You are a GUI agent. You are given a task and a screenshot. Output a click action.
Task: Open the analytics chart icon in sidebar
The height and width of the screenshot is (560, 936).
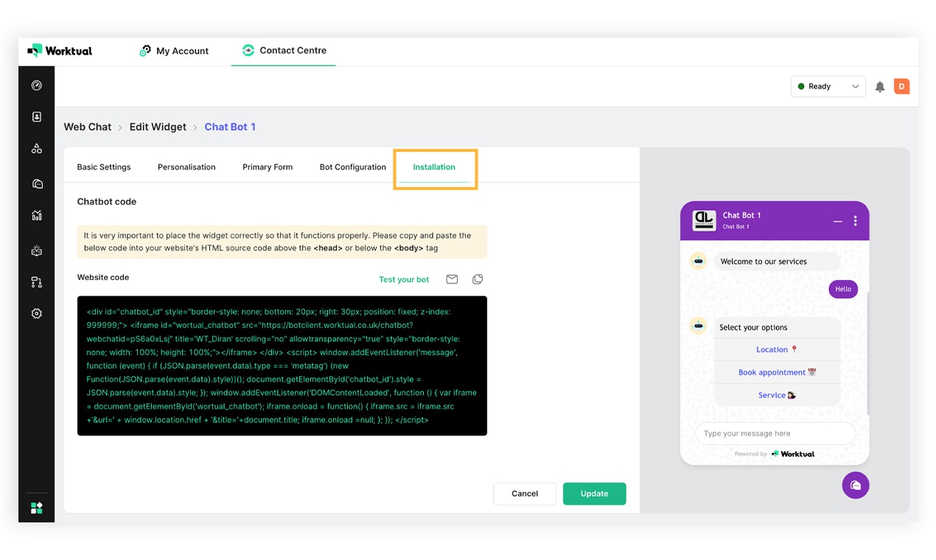[37, 216]
